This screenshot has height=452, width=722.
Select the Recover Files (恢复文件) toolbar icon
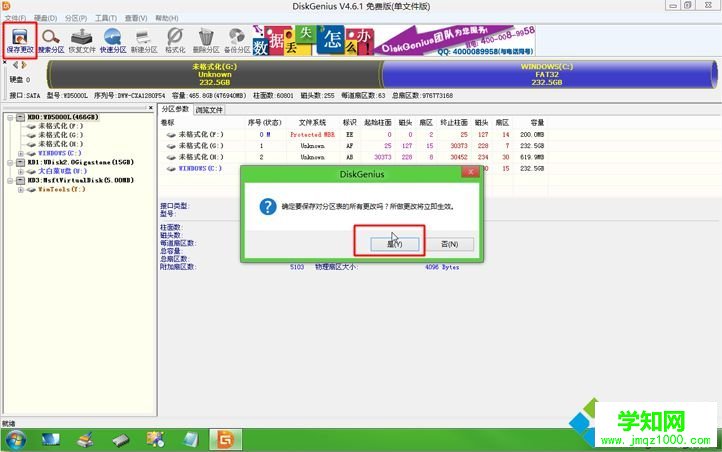(x=82, y=40)
